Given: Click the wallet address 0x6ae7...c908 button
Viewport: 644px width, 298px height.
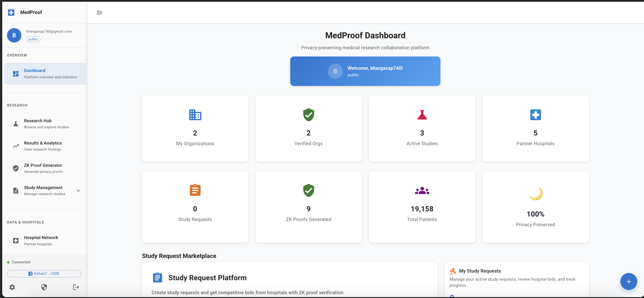Looking at the screenshot, I should pyautogui.click(x=44, y=273).
